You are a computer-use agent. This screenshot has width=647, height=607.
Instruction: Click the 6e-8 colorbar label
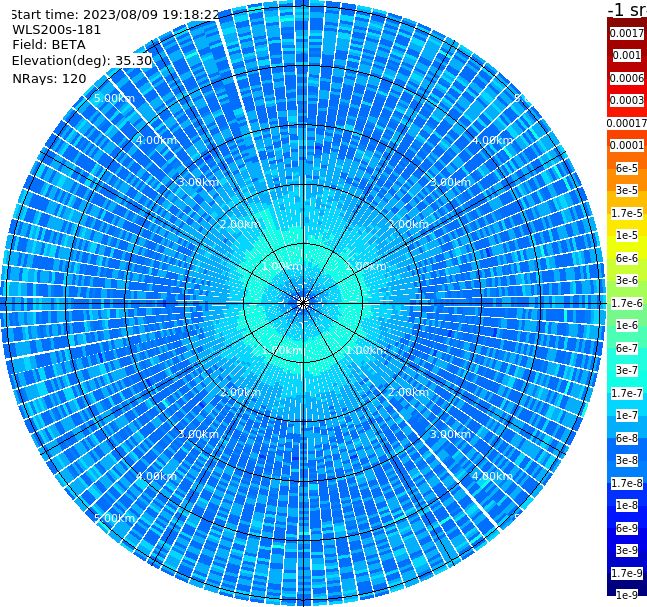pyautogui.click(x=627, y=438)
